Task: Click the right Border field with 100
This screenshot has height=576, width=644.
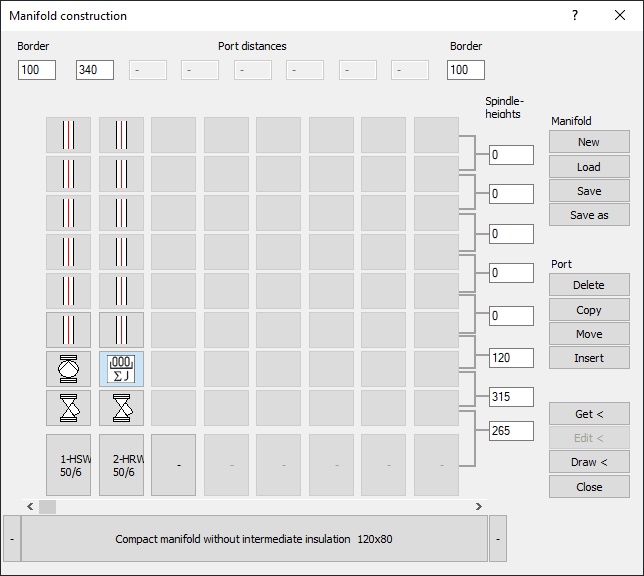Action: [466, 70]
